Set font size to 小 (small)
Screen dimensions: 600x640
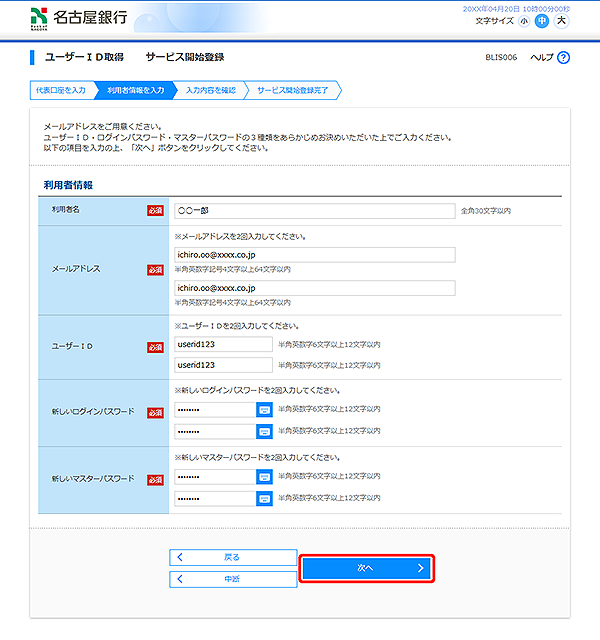pos(524,20)
